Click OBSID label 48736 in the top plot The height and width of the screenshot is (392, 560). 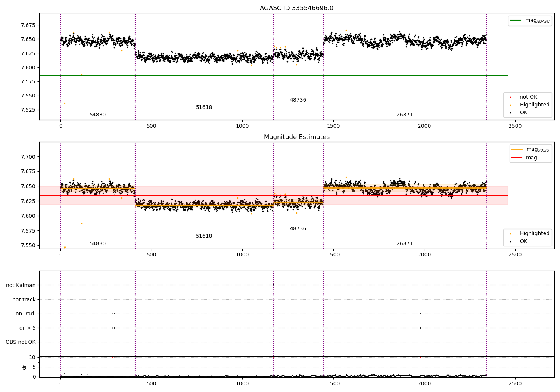tap(298, 100)
